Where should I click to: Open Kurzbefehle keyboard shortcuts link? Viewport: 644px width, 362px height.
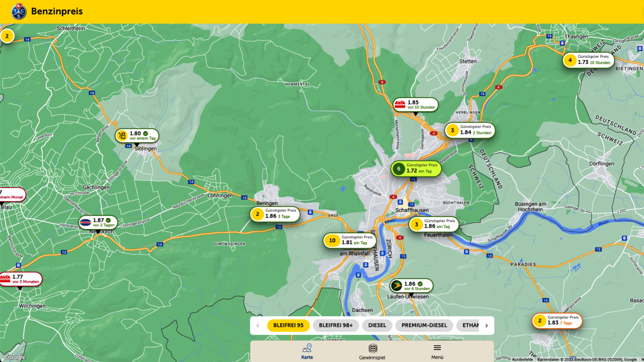point(522,359)
